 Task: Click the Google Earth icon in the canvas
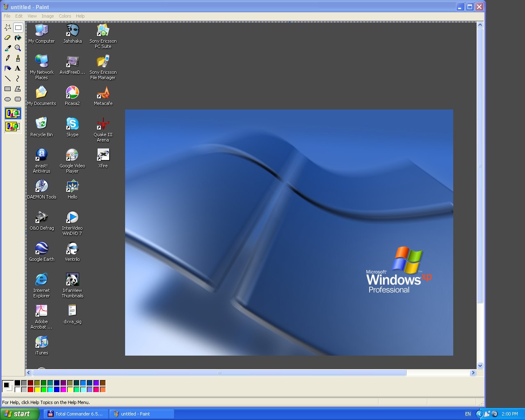tap(41, 251)
